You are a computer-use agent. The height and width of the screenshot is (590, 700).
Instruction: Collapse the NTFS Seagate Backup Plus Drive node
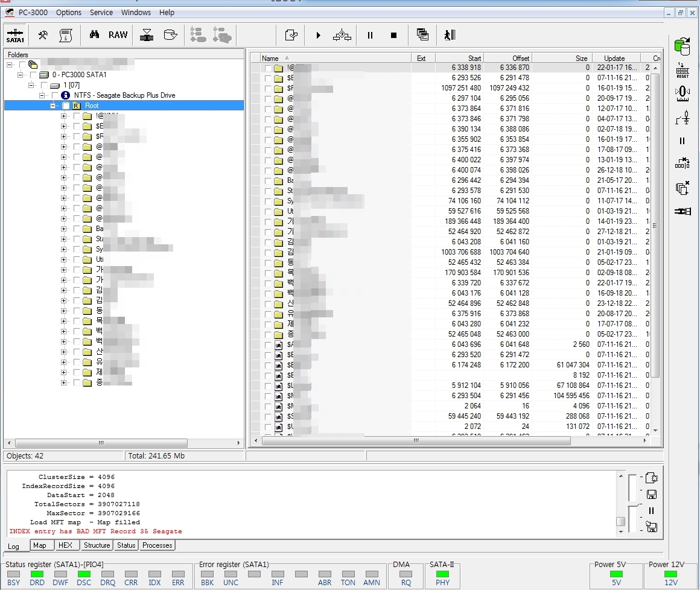coord(42,95)
